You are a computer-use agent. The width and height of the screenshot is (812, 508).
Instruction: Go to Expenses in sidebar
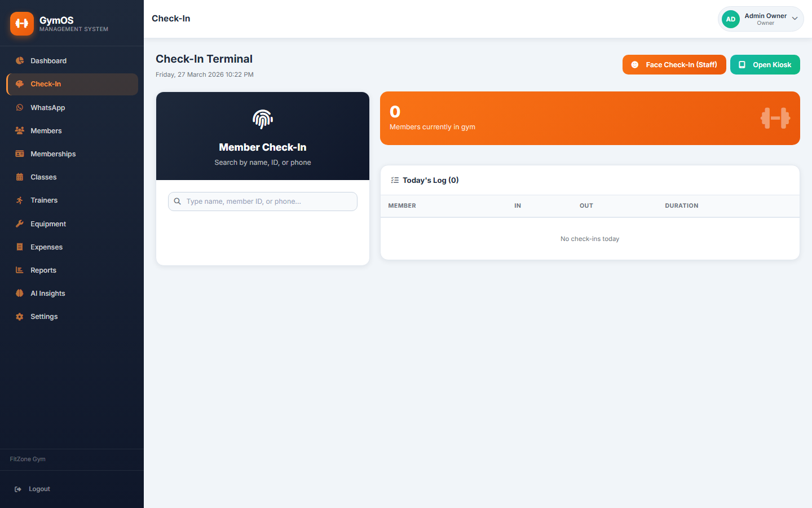pos(72,247)
